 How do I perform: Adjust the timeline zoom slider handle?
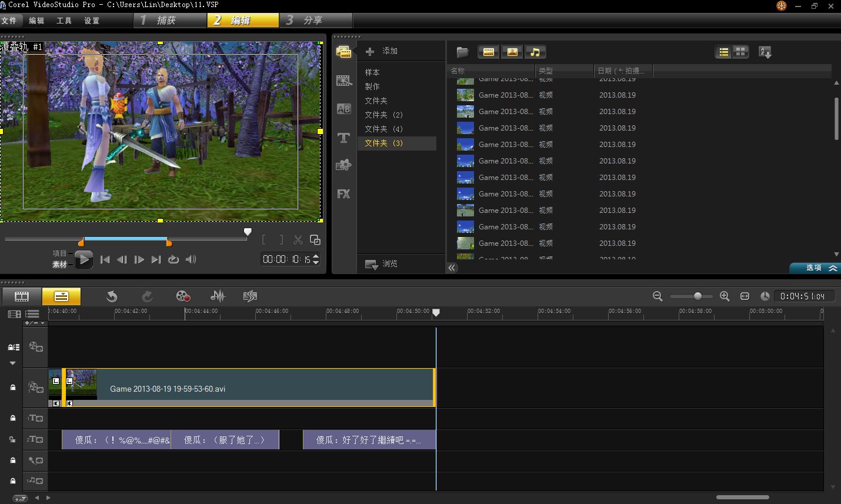(x=698, y=296)
